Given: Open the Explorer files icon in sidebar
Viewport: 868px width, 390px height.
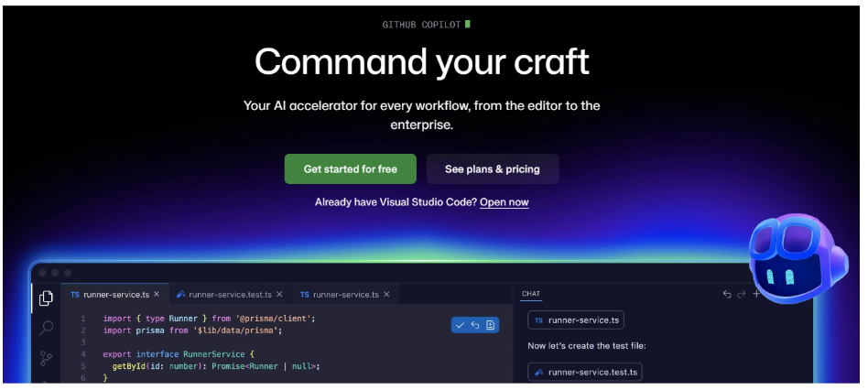Looking at the screenshot, I should (x=46, y=298).
